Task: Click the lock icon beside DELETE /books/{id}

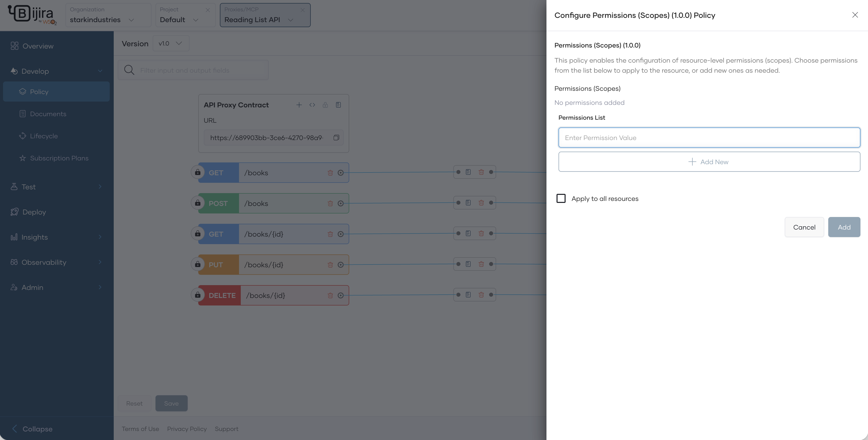Action: pyautogui.click(x=198, y=295)
